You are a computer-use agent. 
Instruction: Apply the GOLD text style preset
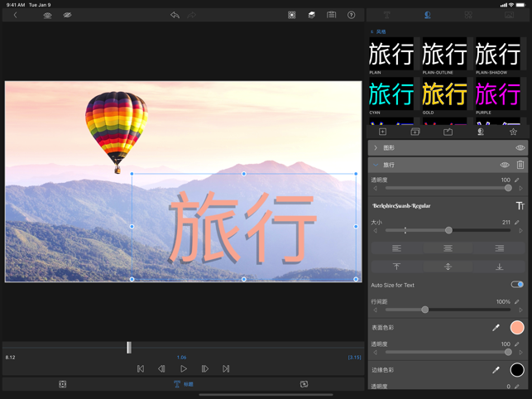[x=444, y=94]
